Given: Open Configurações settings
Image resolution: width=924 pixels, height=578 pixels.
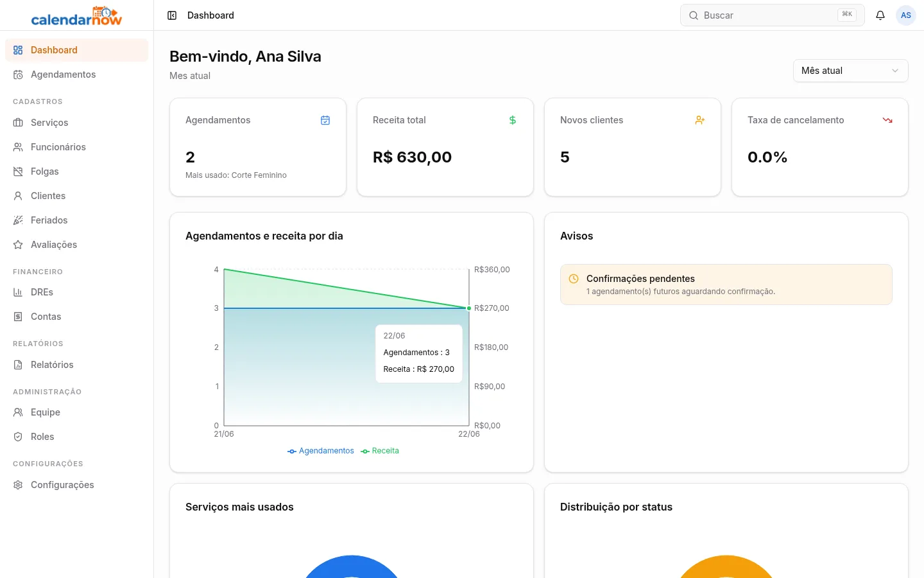Looking at the screenshot, I should [76, 485].
